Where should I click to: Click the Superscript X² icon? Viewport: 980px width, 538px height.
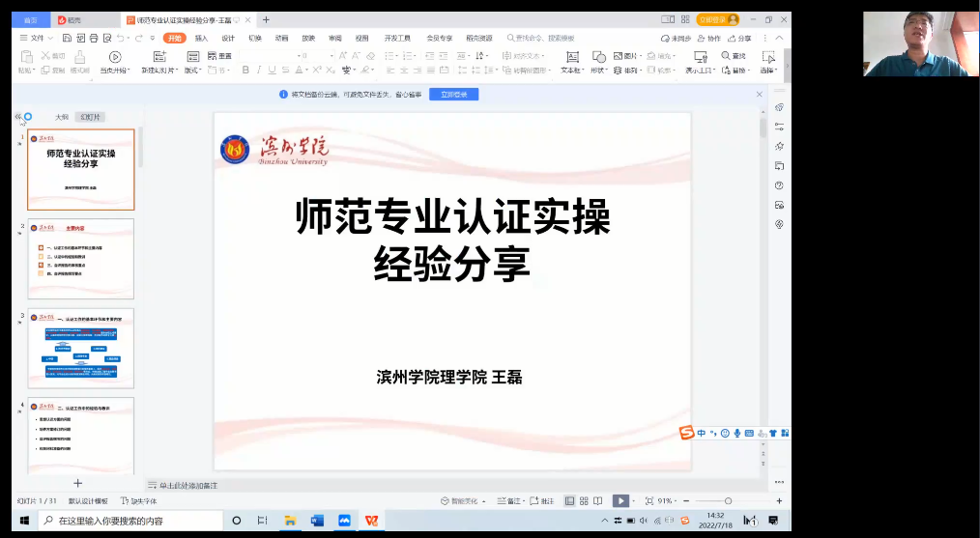pos(317,70)
